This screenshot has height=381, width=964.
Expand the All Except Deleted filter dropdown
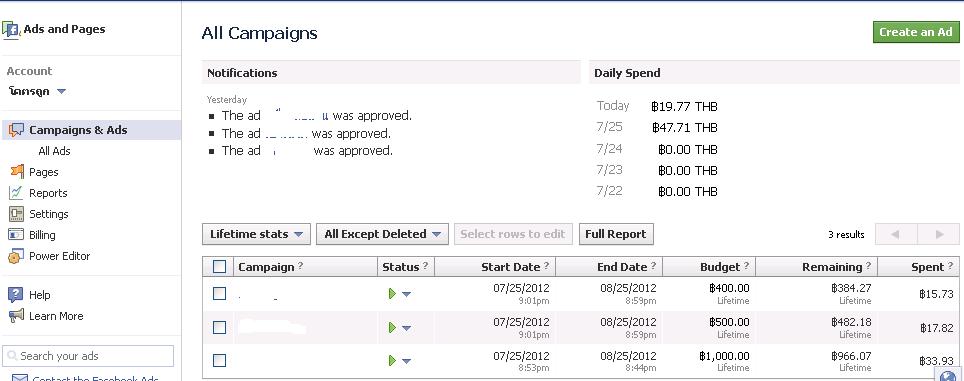[382, 234]
